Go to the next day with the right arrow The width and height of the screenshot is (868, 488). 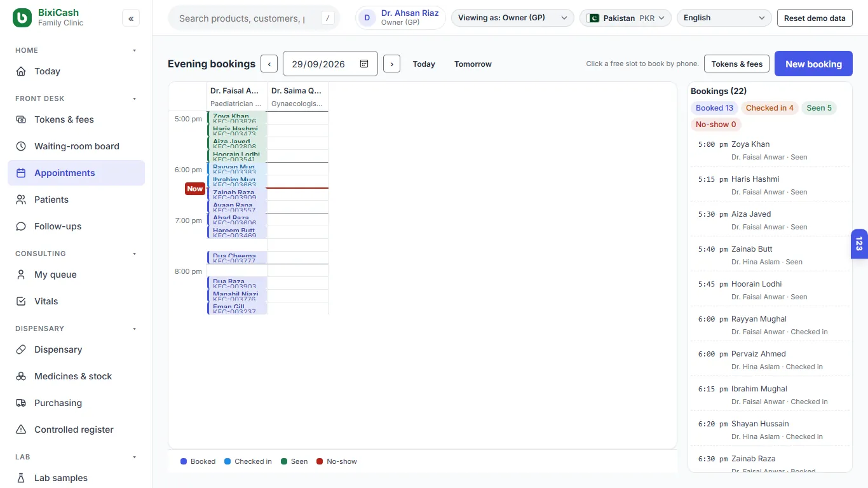(x=391, y=64)
